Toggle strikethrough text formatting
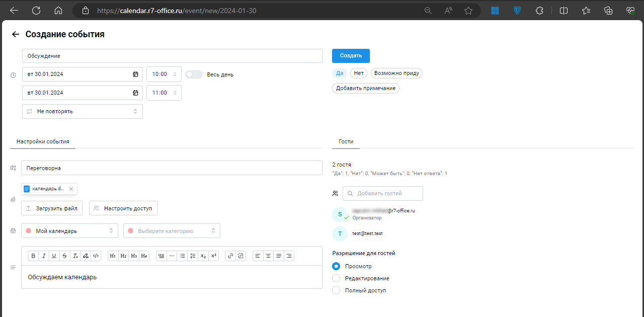Image resolution: width=644 pixels, height=317 pixels. (x=64, y=256)
